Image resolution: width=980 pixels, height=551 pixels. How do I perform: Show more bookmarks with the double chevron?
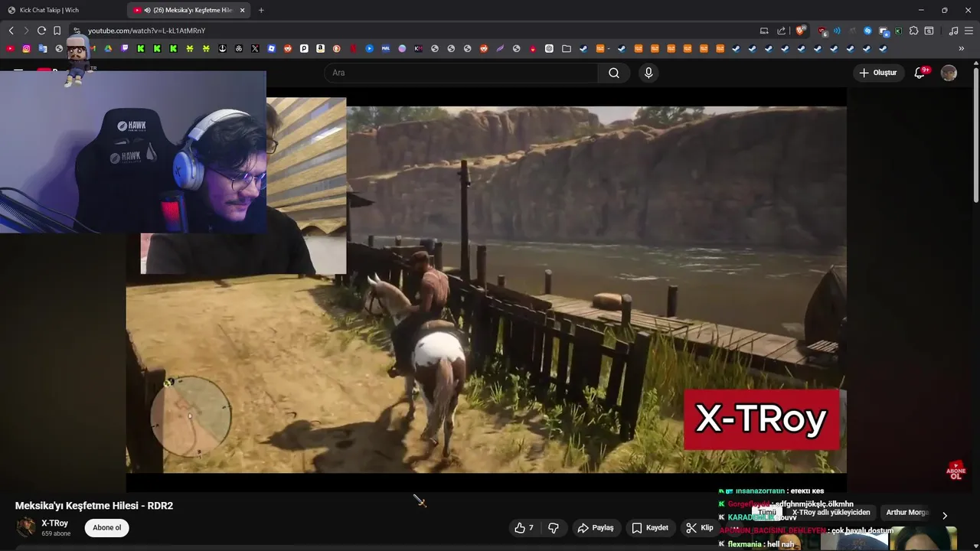(x=961, y=48)
